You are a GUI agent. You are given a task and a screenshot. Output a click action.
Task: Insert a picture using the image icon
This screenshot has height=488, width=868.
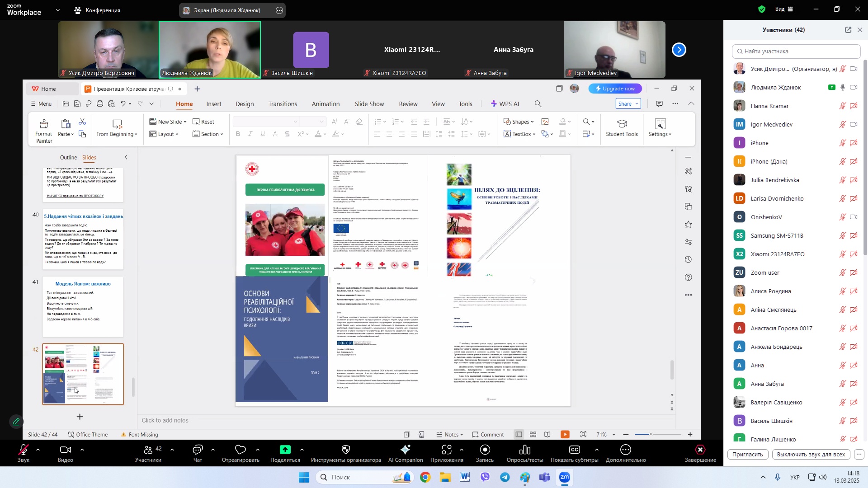pyautogui.click(x=545, y=122)
